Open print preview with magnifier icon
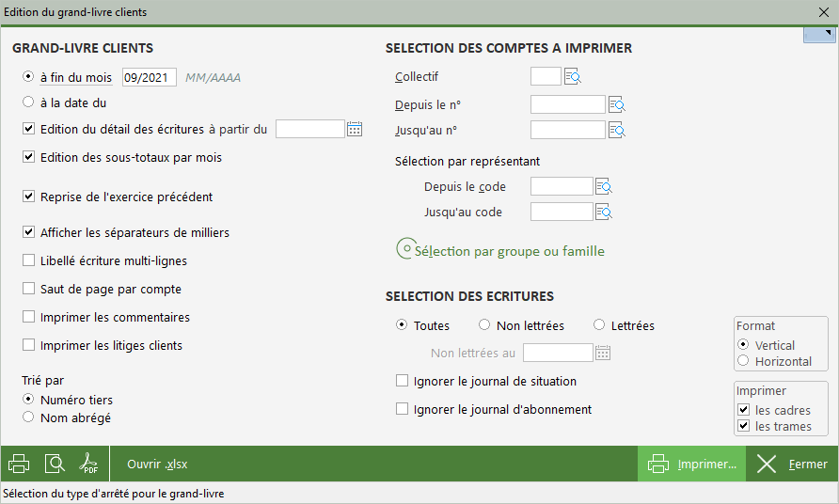The width and height of the screenshot is (839, 504). point(55,464)
